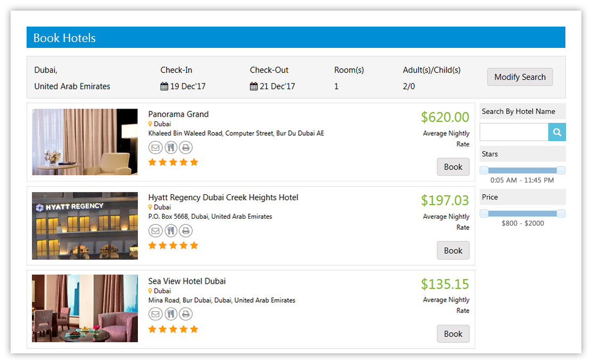
Task: Click the magnifier search icon button
Action: [x=557, y=133]
